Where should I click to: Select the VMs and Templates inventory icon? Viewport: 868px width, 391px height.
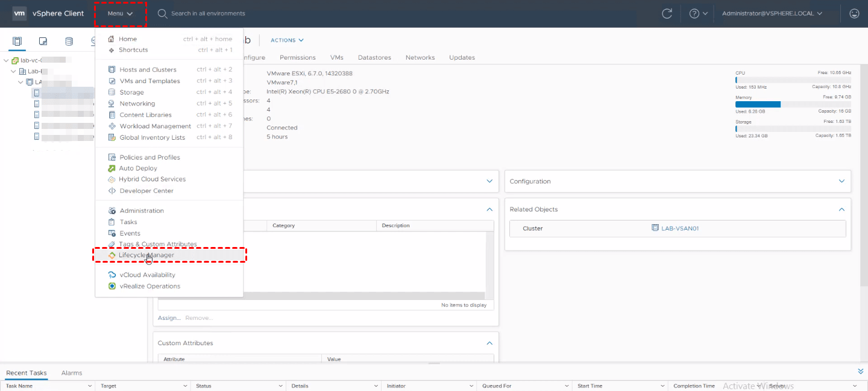(x=43, y=42)
